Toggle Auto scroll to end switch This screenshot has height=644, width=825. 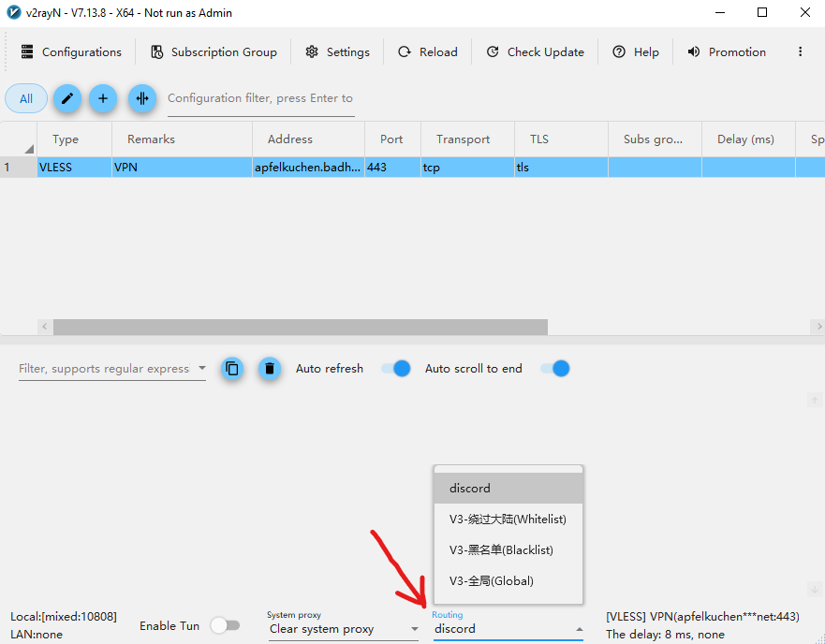point(555,369)
